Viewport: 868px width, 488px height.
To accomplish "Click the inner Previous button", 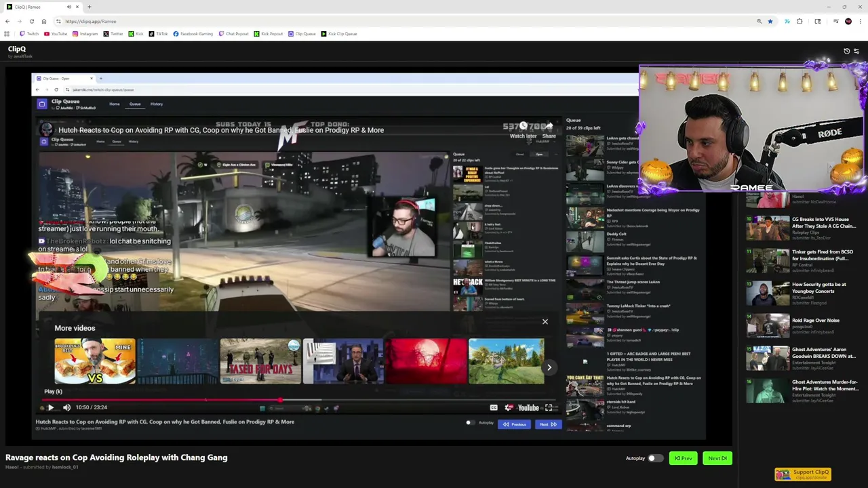I will pyautogui.click(x=515, y=424).
